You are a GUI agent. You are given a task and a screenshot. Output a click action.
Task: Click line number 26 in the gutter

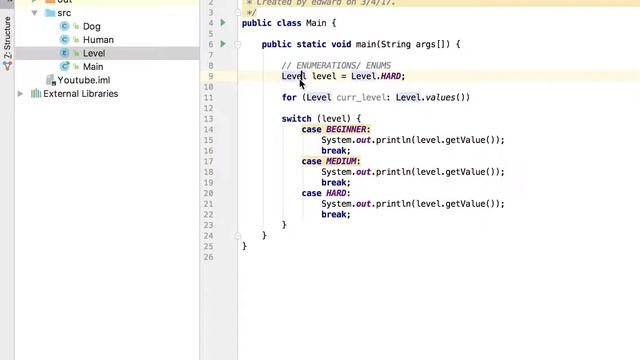pos(208,257)
